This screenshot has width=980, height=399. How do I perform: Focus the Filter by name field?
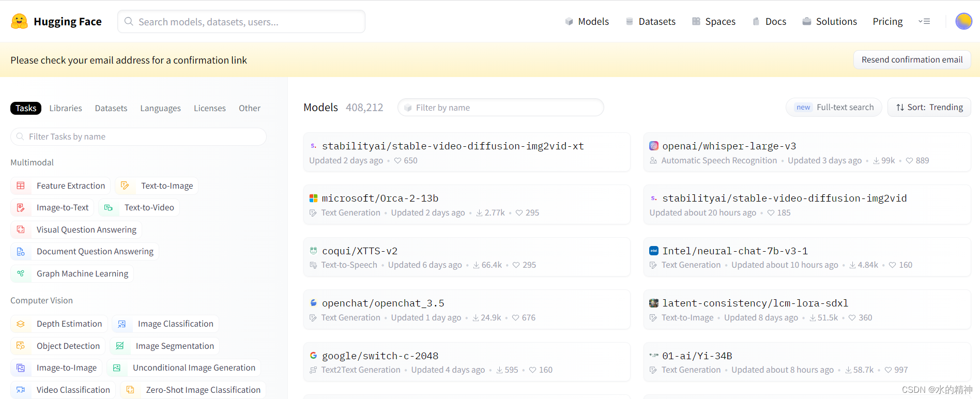pos(500,108)
